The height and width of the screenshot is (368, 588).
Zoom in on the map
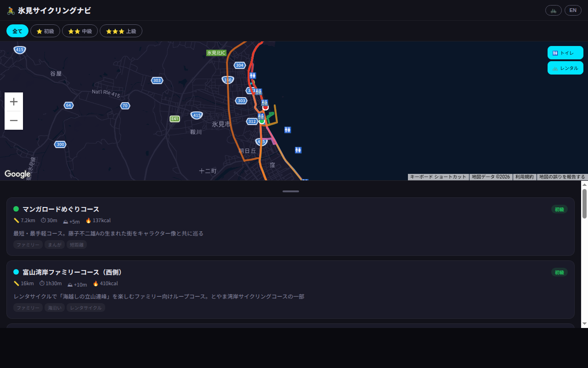(x=13, y=102)
